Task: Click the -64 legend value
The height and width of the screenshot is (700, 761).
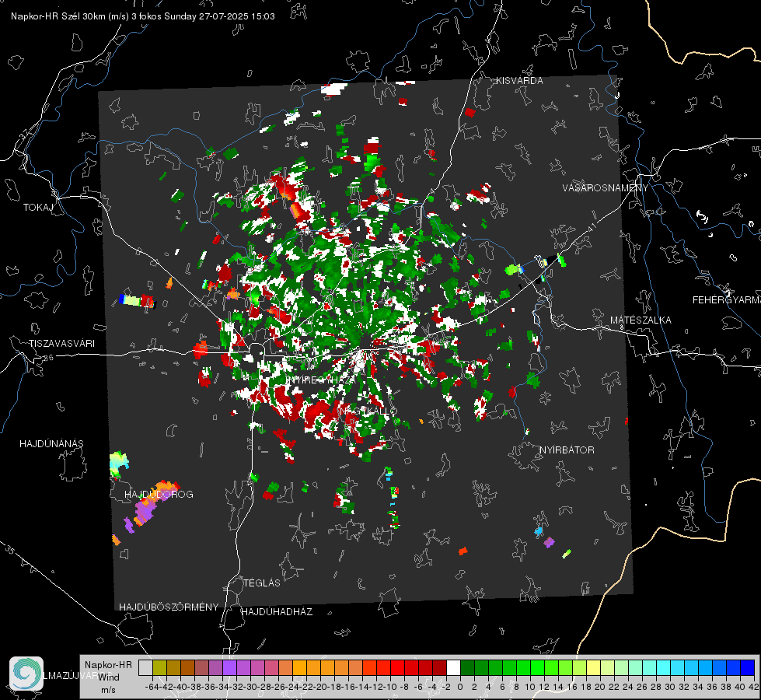Action: [152, 687]
